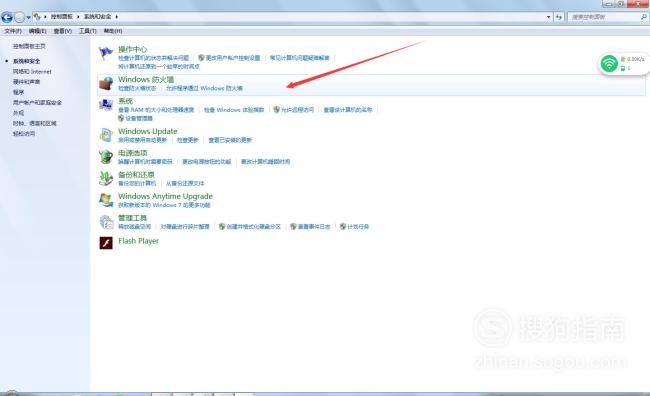Open the 帮助(H) menu
650x396 pixels.
[x=113, y=31]
